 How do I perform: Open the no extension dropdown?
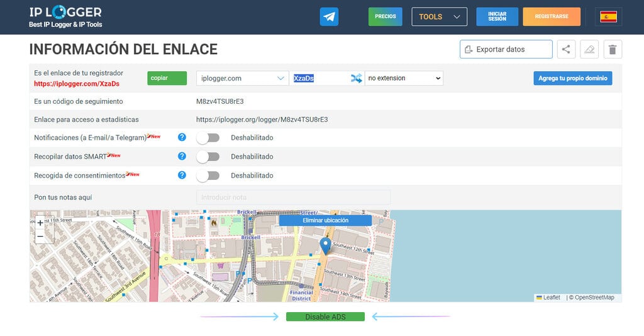[x=404, y=78]
